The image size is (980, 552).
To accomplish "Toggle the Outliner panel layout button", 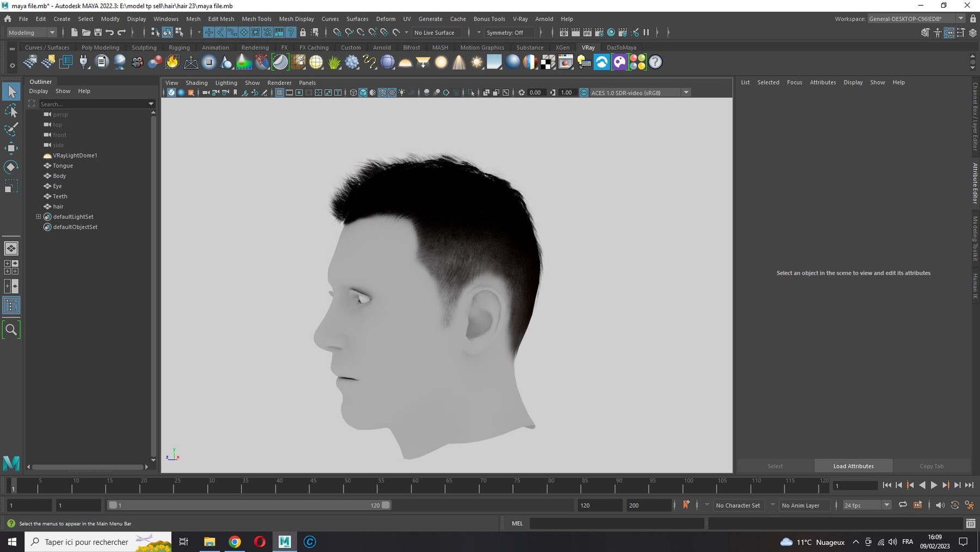I will tap(11, 305).
